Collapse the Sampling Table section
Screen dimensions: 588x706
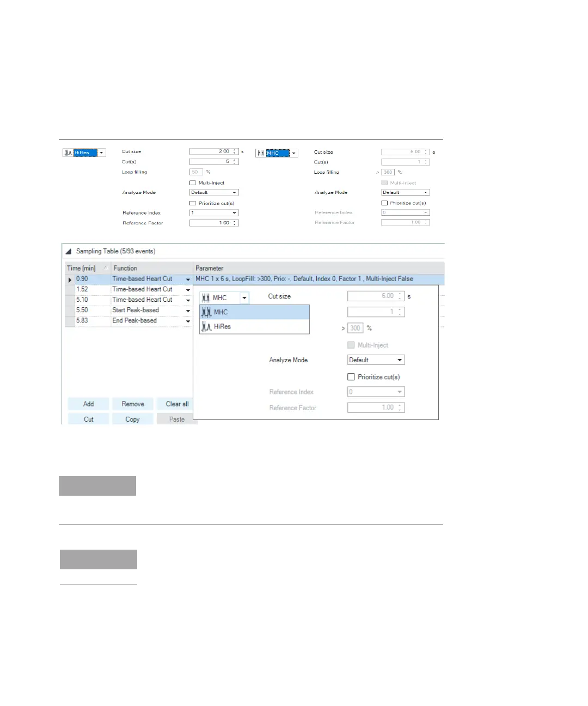pos(69,252)
